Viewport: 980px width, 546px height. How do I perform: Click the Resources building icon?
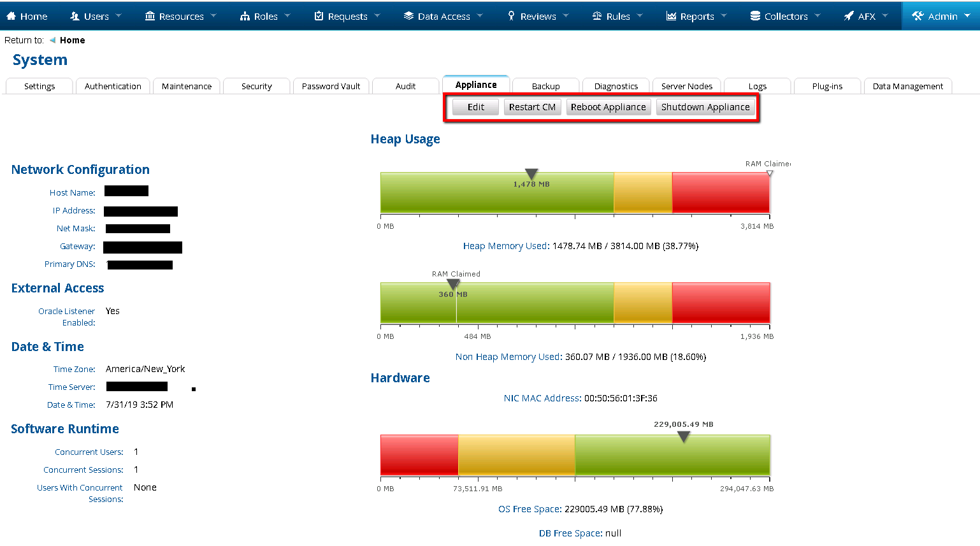click(x=150, y=16)
